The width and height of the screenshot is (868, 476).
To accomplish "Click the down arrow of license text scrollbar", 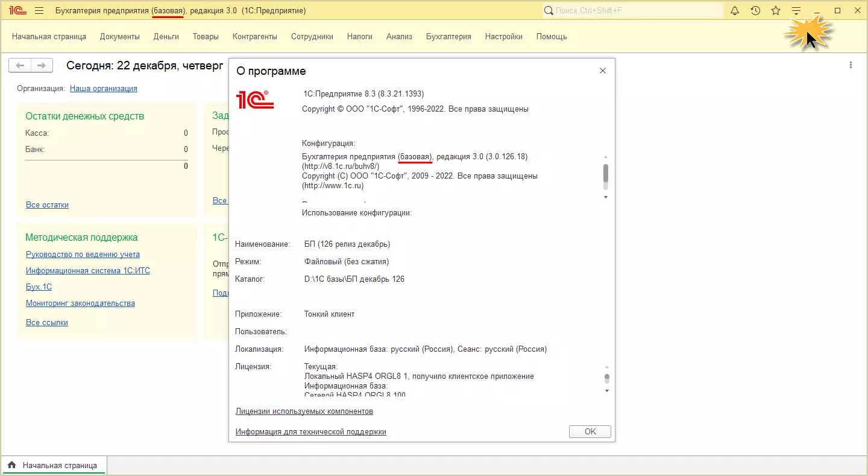I will 606,391.
